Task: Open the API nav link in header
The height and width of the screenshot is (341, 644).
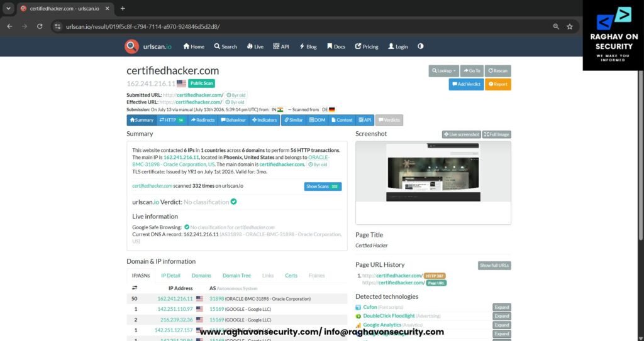Action: pos(281,46)
